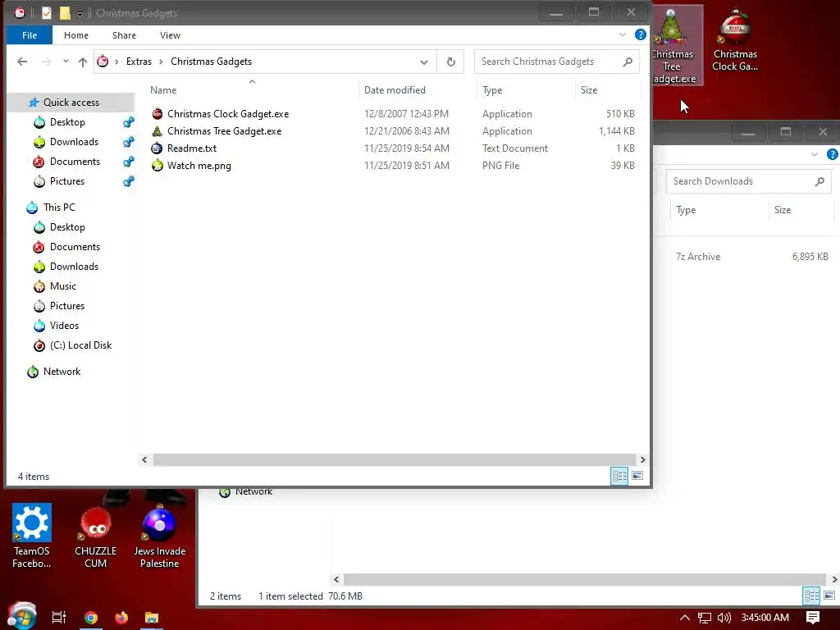Open Videos under This PC

point(64,326)
